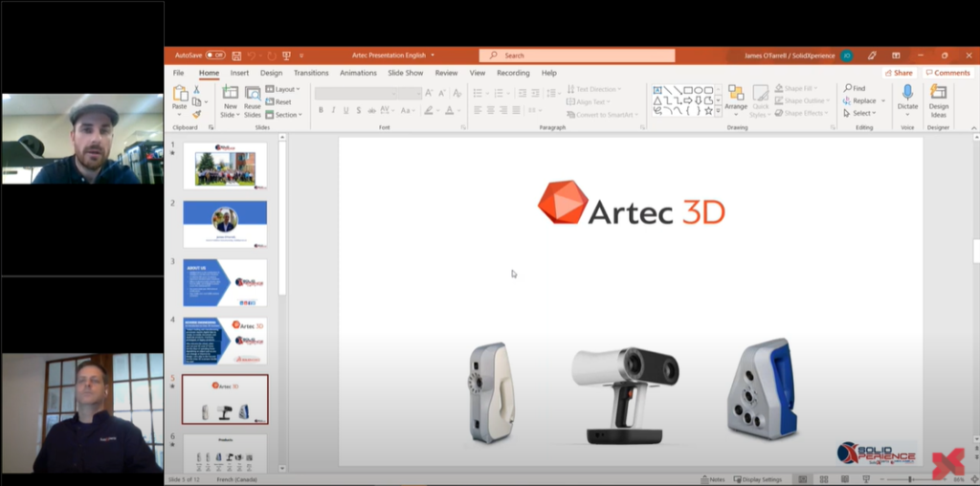Viewport: 980px width, 486px height.
Task: Click the Center alignment toggle
Action: [x=491, y=111]
